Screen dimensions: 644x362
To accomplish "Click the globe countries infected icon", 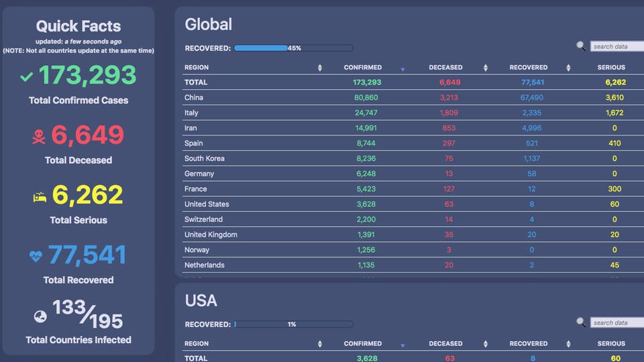I will [40, 316].
